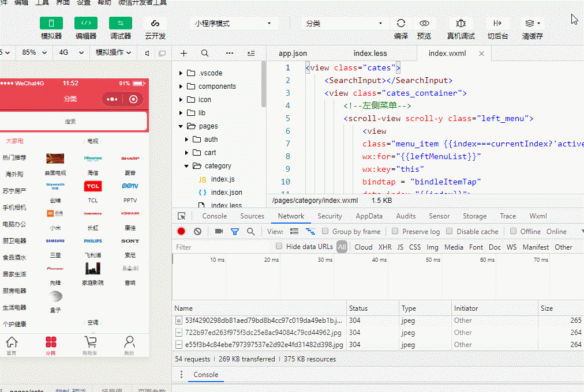This screenshot has width=584, height=392.
Task: Open the 85% zoom dropdown
Action: pos(34,52)
